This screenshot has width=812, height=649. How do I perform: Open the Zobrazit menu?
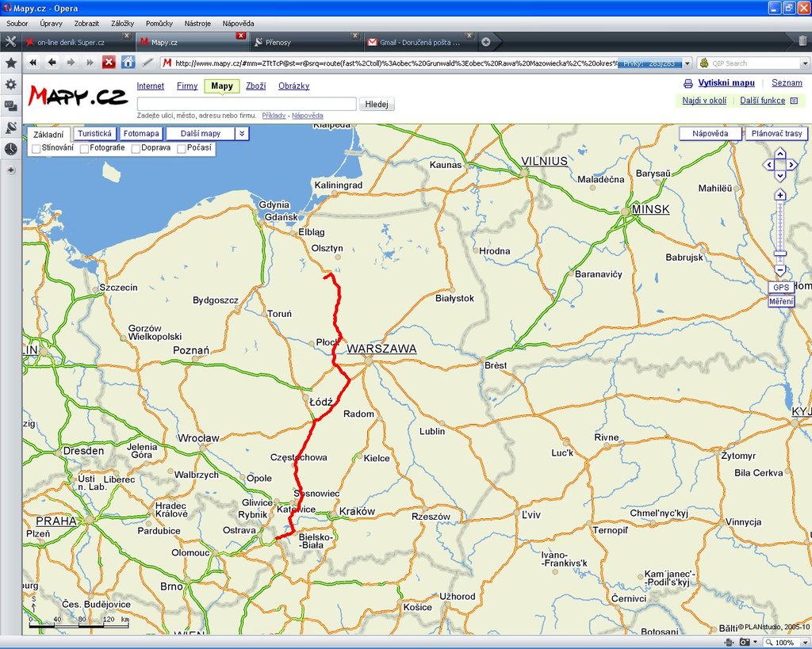(x=86, y=23)
